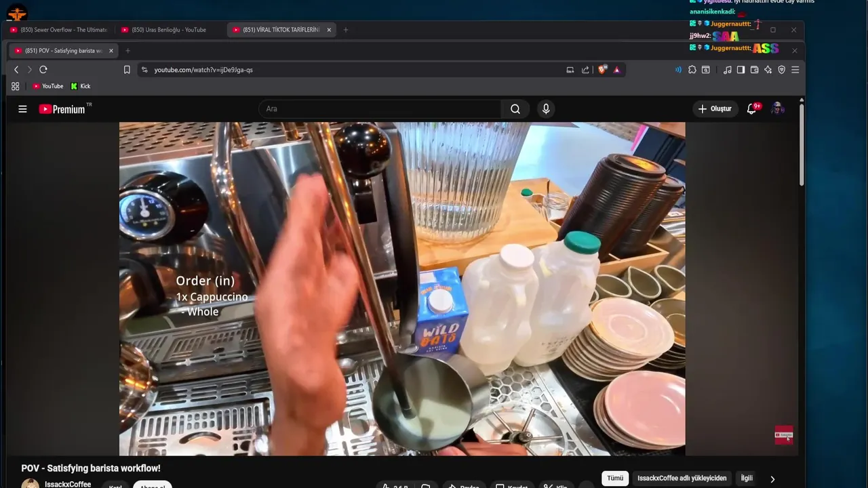Open site info icon in address bar

click(x=144, y=70)
